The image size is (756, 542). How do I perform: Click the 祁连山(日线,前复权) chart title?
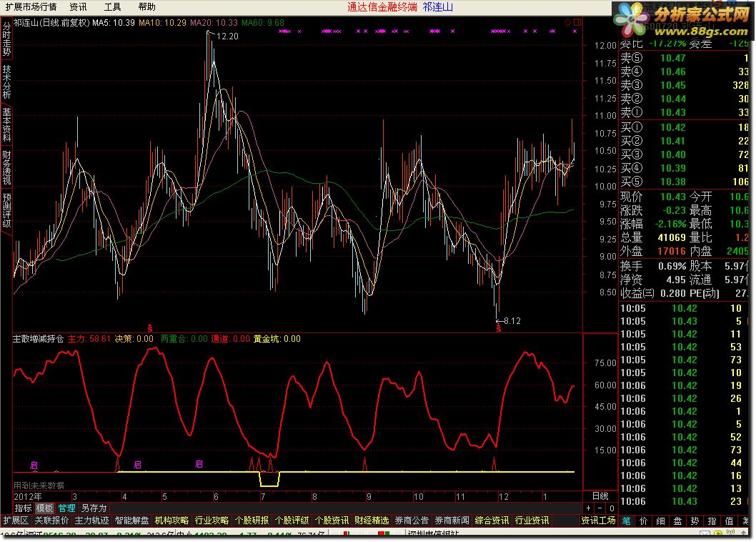pyautogui.click(x=51, y=23)
